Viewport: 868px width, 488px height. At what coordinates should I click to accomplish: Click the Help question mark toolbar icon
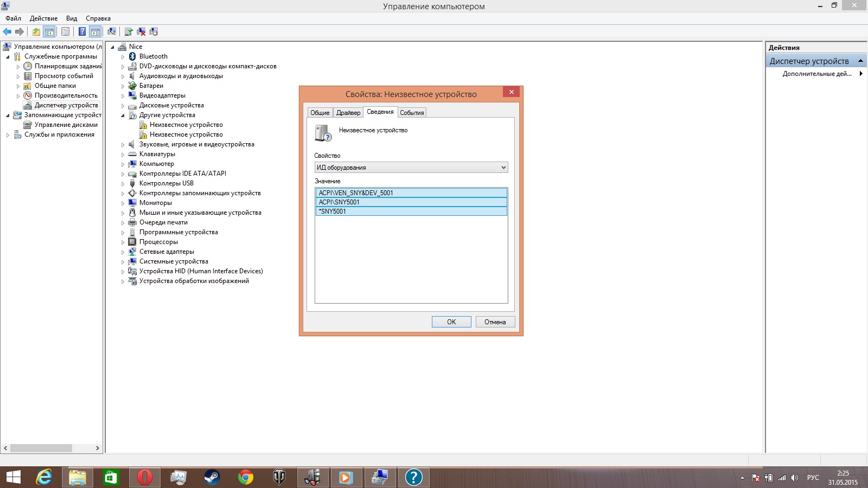point(82,31)
